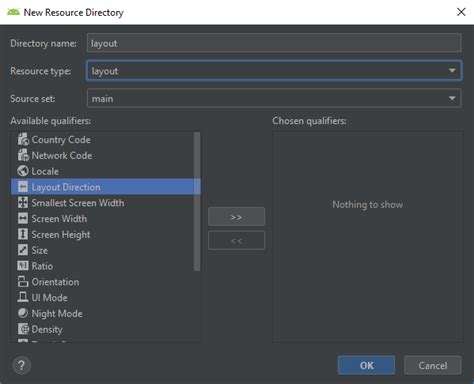The image size is (474, 384).
Task: Select the Network Code qualifier icon
Action: click(23, 155)
